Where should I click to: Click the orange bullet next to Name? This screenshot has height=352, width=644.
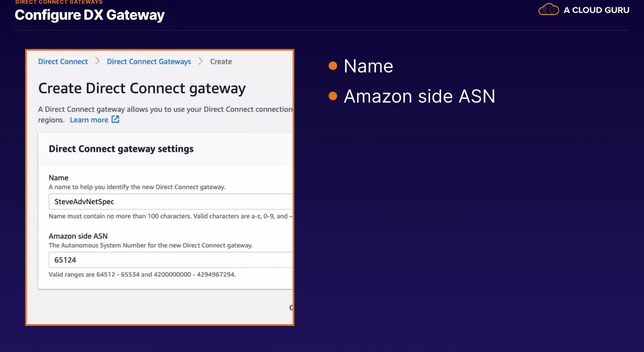(x=333, y=66)
